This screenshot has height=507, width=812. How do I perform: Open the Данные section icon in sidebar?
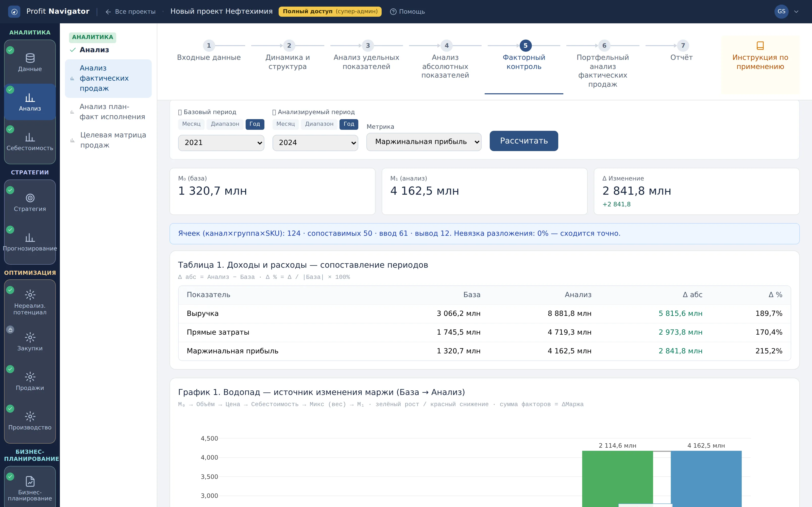coord(30,58)
